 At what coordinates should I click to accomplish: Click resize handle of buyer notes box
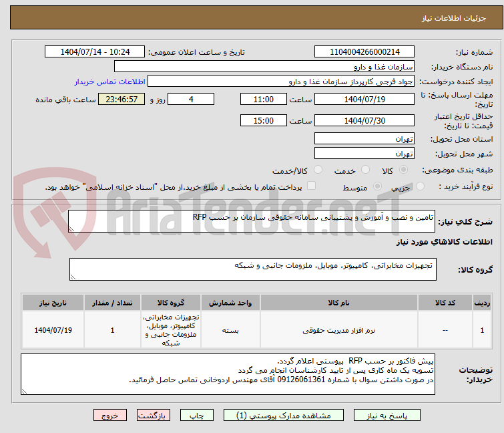coord(24,391)
